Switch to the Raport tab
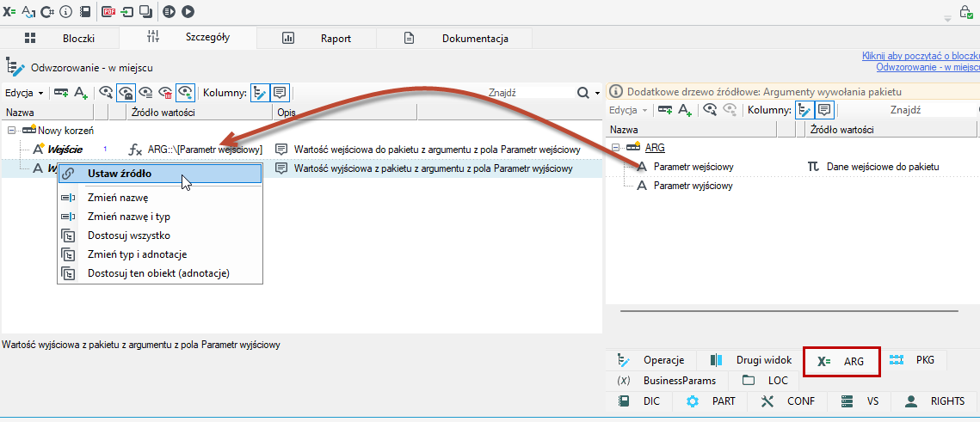The height and width of the screenshot is (422, 980). 317,38
